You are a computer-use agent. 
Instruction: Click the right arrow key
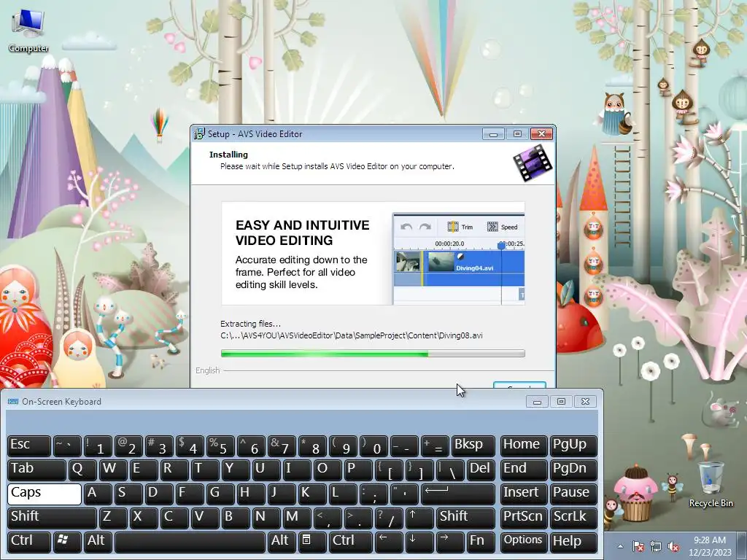(x=449, y=542)
